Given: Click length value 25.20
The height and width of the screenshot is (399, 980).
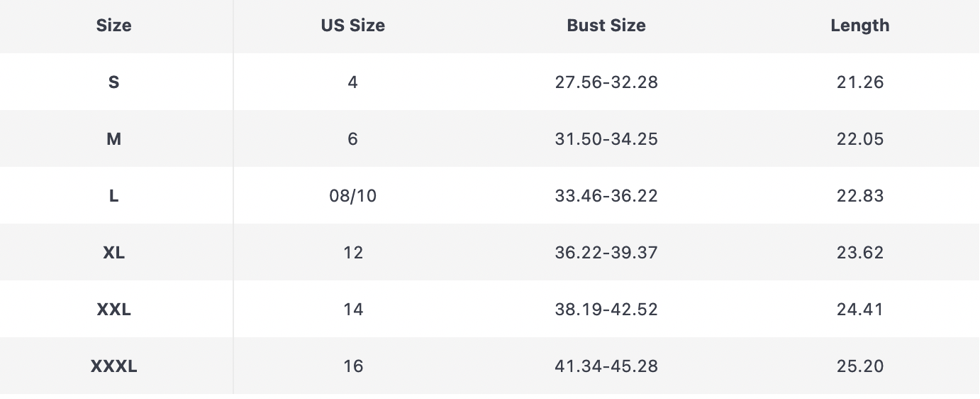Looking at the screenshot, I should pyautogui.click(x=859, y=366).
